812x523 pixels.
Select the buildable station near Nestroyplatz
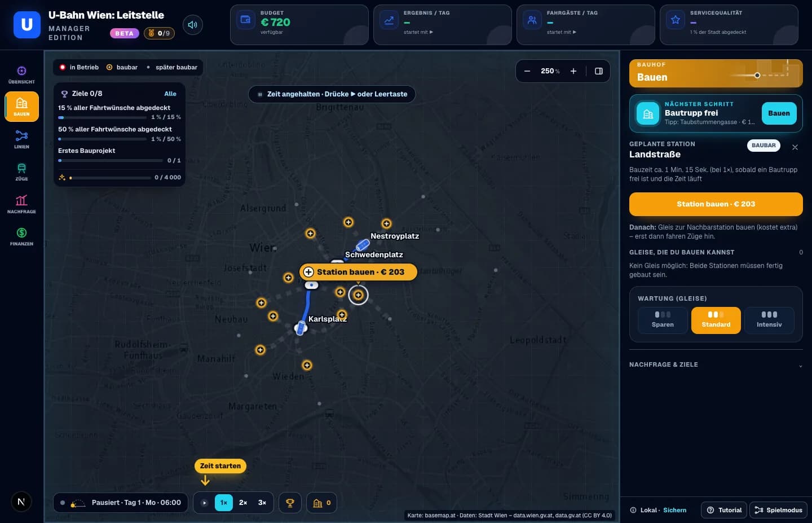[386, 223]
